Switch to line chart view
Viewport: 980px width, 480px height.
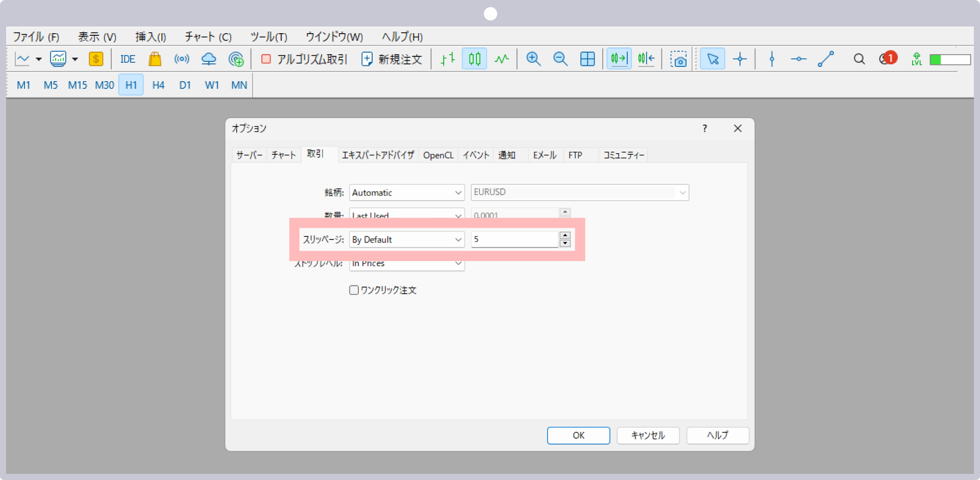[502, 59]
